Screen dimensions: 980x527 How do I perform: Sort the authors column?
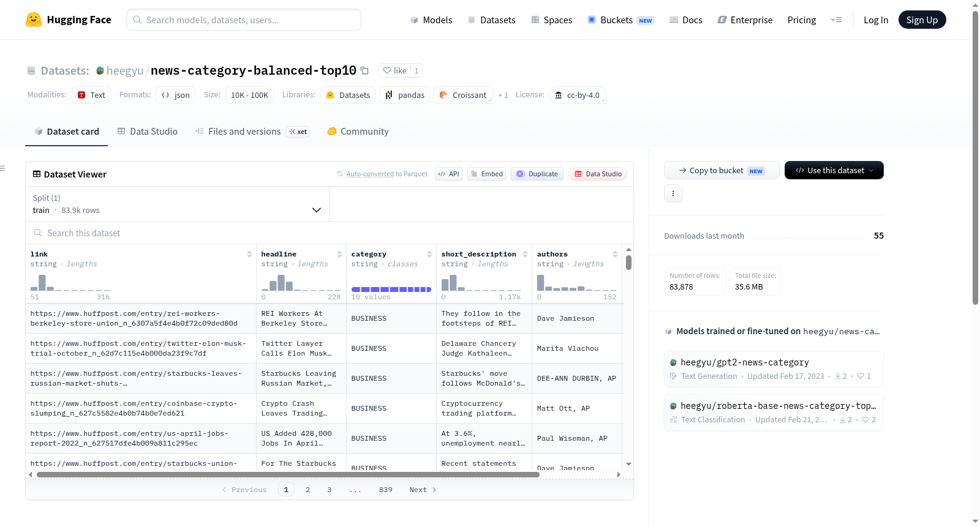(x=615, y=254)
